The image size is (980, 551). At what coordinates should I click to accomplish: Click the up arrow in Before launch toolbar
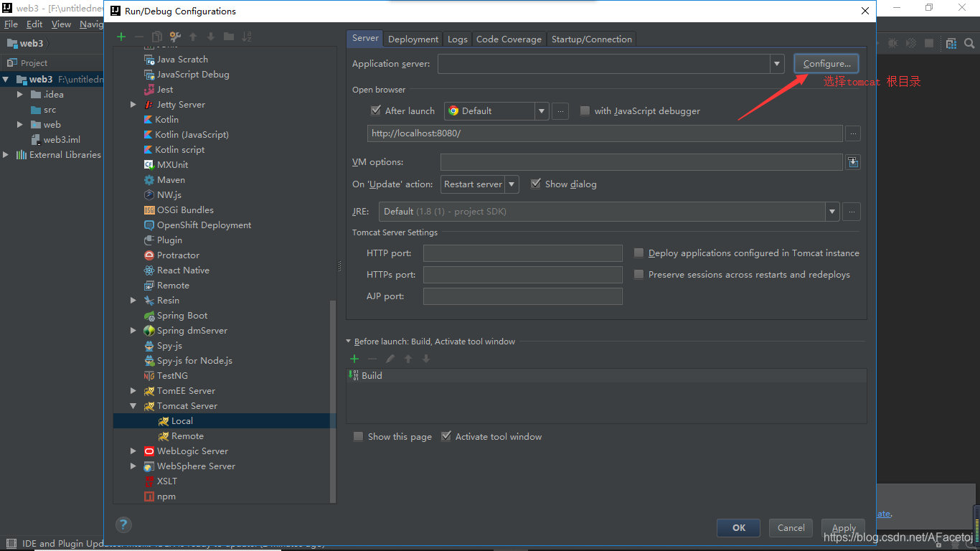408,359
